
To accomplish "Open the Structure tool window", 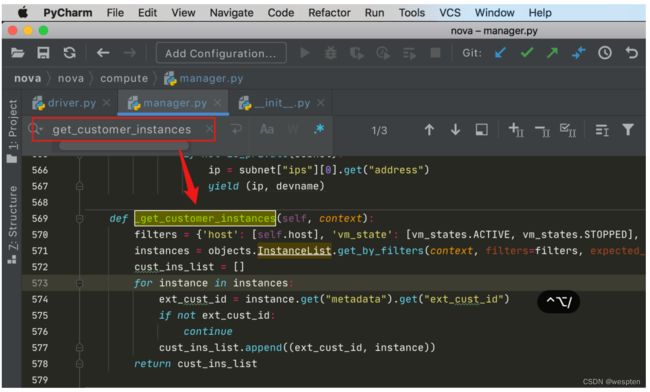I will [x=12, y=224].
